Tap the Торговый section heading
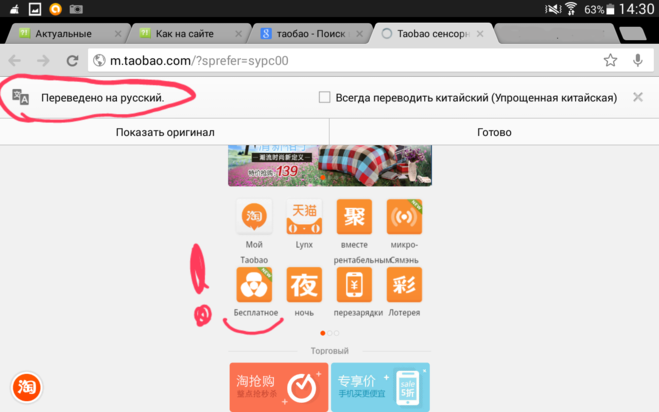Viewport: 659px width, 412px height. pos(330,351)
